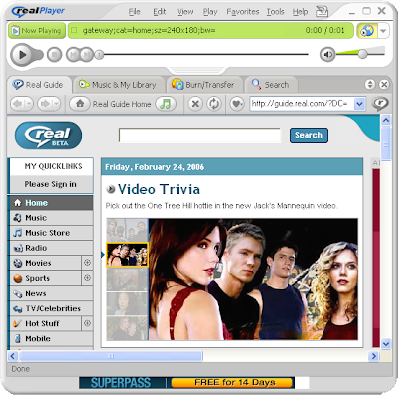Screen dimensions: 400x396
Task: Click the globe icon near clip info
Action: (x=367, y=31)
